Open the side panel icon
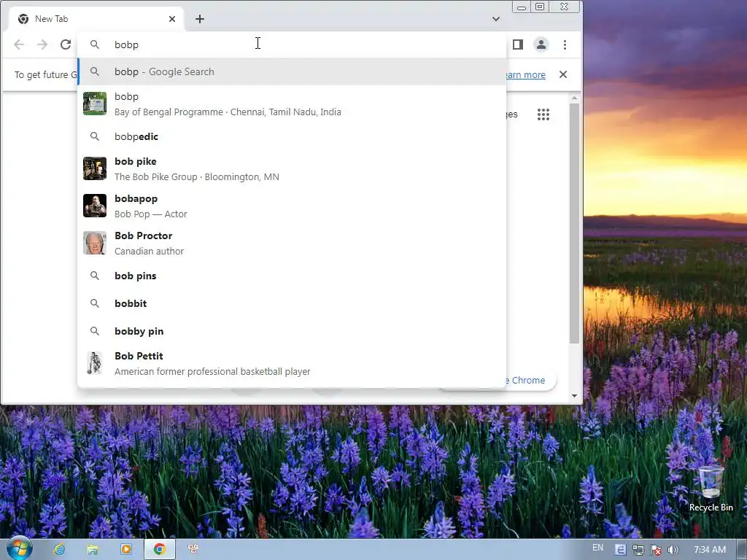The image size is (747, 560). coord(518,44)
